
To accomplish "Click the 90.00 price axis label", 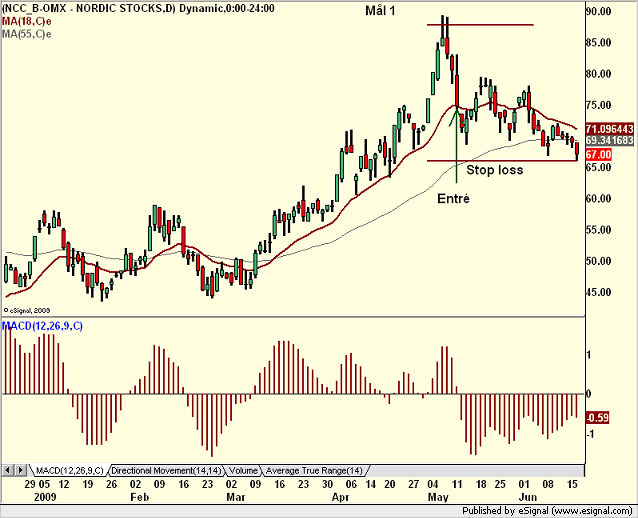I will point(599,11).
